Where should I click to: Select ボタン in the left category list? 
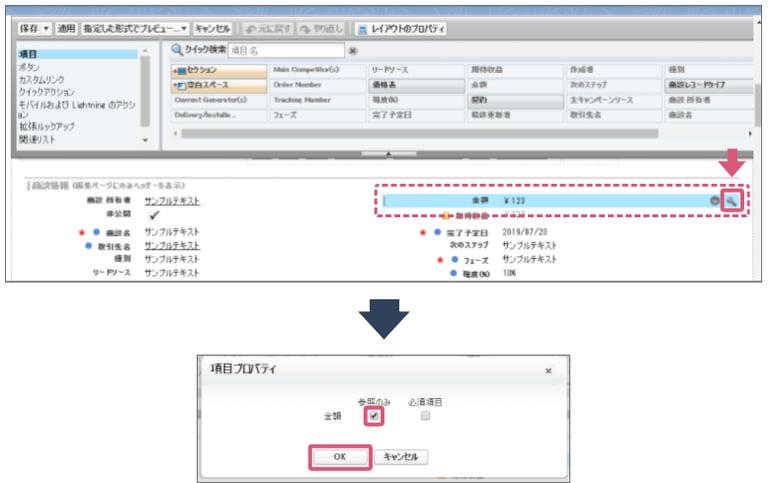pyautogui.click(x=29, y=66)
